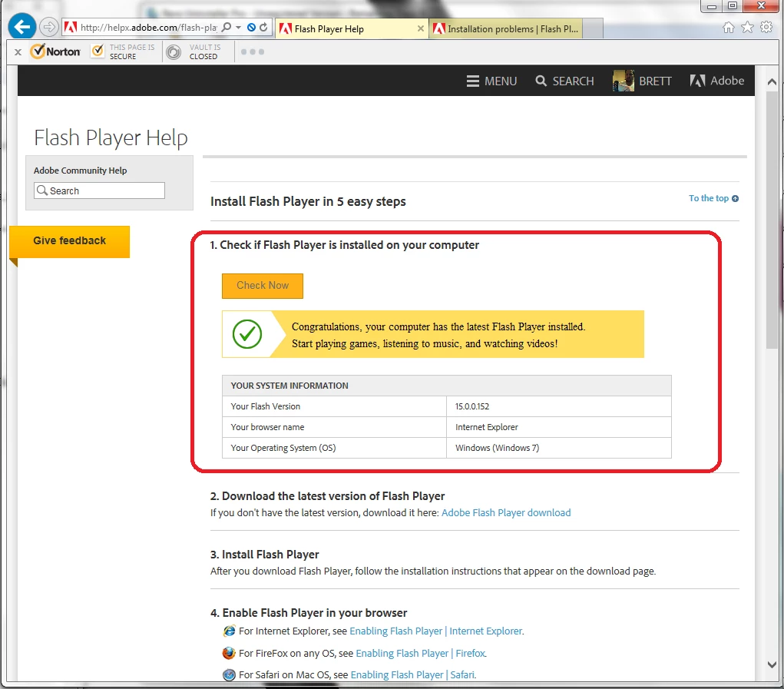Click the Give feedback button
The image size is (784, 689).
[x=70, y=241]
